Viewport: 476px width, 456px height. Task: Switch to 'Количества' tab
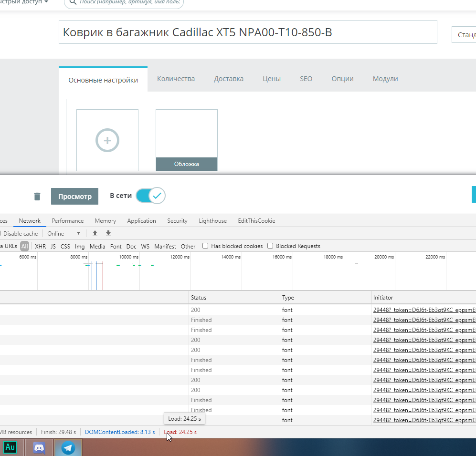pos(176,79)
